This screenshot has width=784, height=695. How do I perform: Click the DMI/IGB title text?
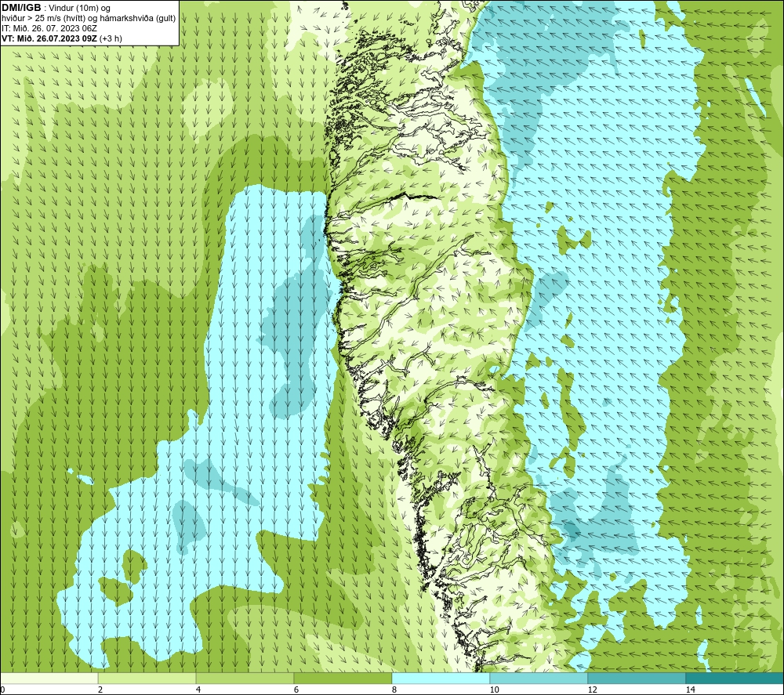(21, 8)
